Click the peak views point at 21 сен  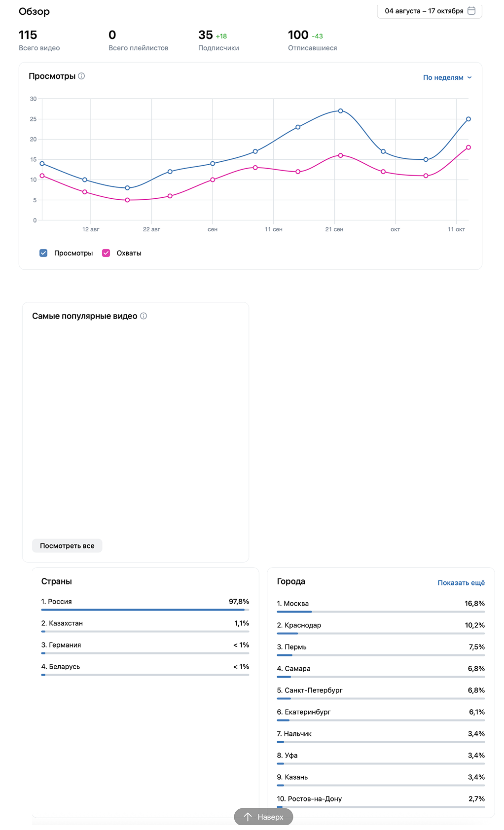340,111
